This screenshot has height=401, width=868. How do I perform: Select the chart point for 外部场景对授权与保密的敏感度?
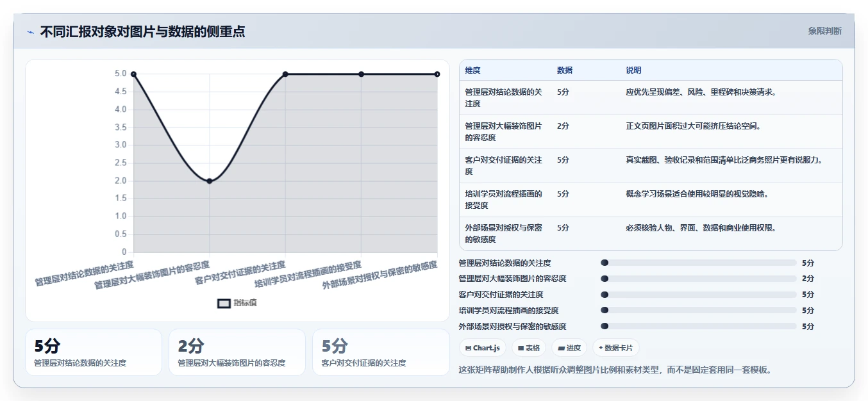click(437, 74)
